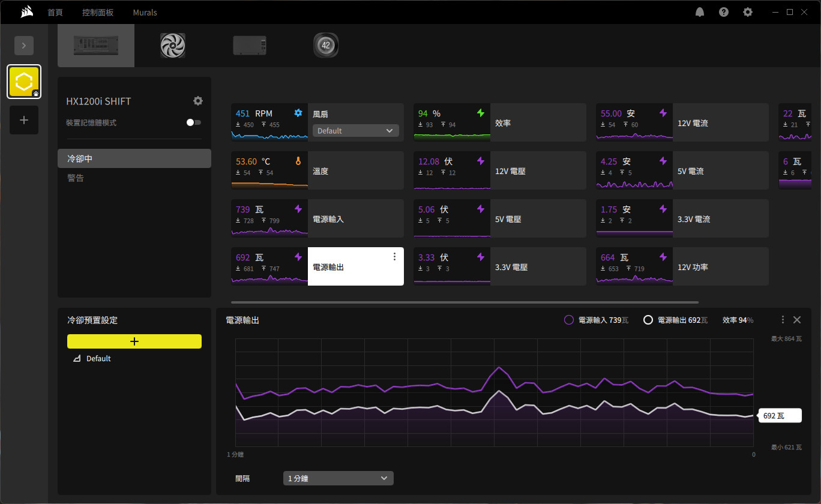Select the yellow hexagon profile icon
Viewport: 821px width, 504px height.
24,82
